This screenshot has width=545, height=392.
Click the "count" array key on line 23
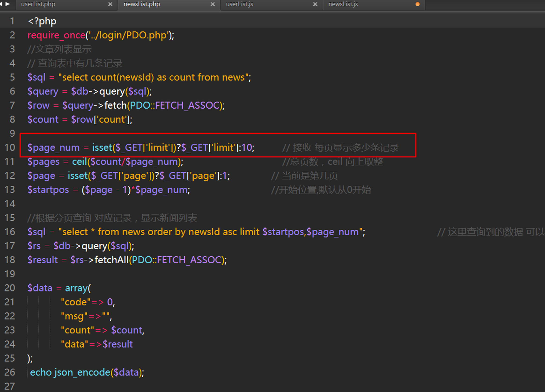tap(77, 330)
